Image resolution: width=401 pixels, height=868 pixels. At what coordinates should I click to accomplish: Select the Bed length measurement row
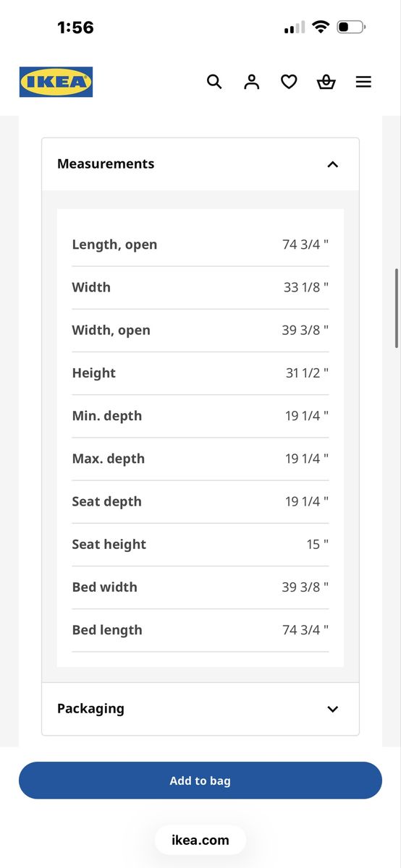[x=200, y=630]
